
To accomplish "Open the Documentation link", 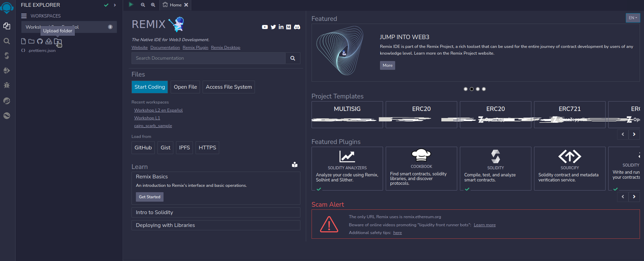I will click(165, 48).
